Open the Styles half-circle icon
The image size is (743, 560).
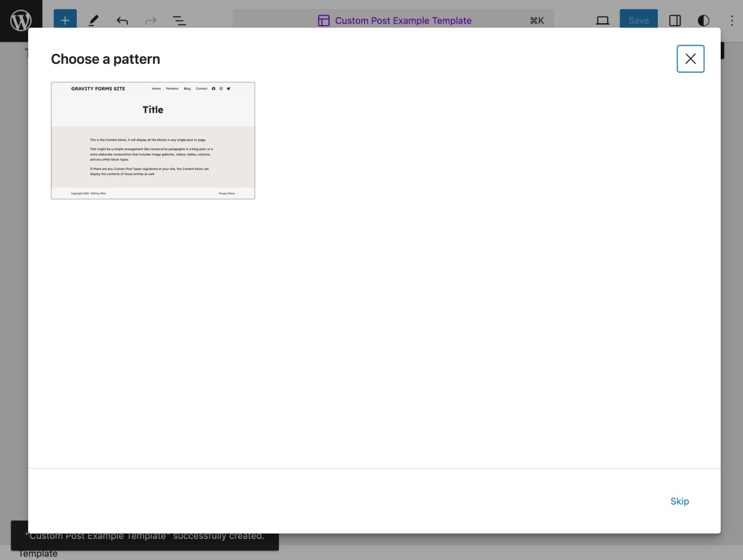703,20
